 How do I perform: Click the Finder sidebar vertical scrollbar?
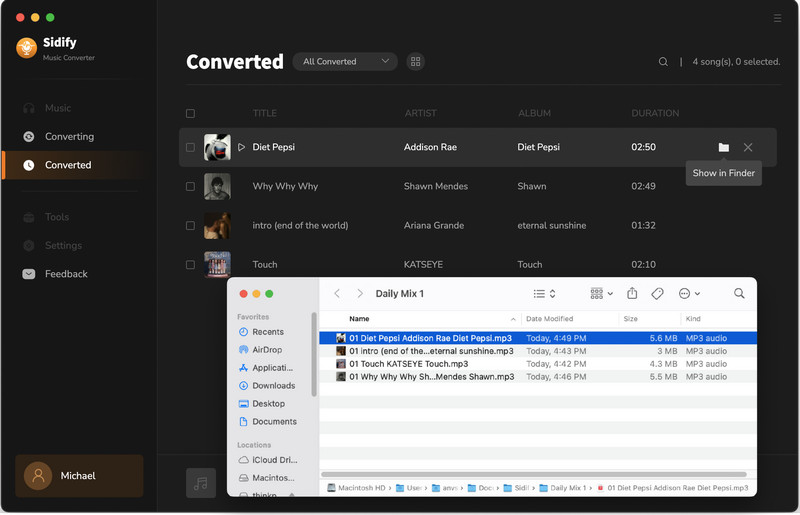point(314,354)
